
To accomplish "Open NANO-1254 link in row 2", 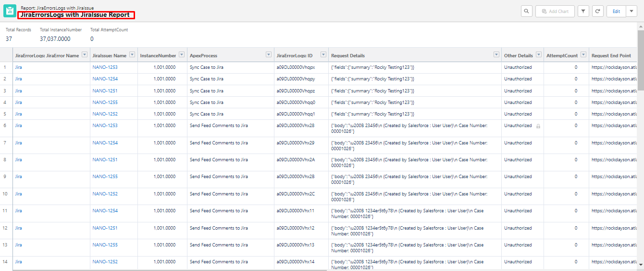I will [105, 79].
